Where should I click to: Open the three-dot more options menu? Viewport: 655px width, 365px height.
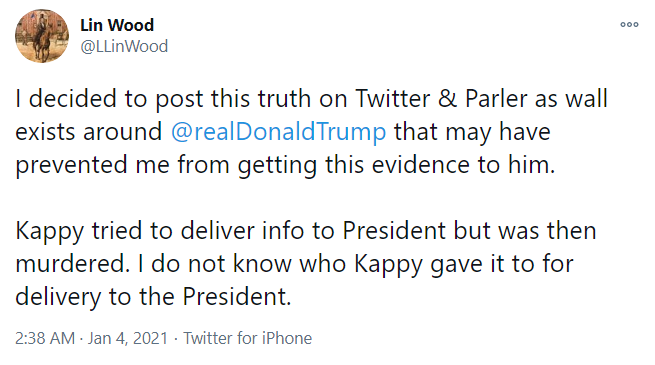(x=629, y=25)
